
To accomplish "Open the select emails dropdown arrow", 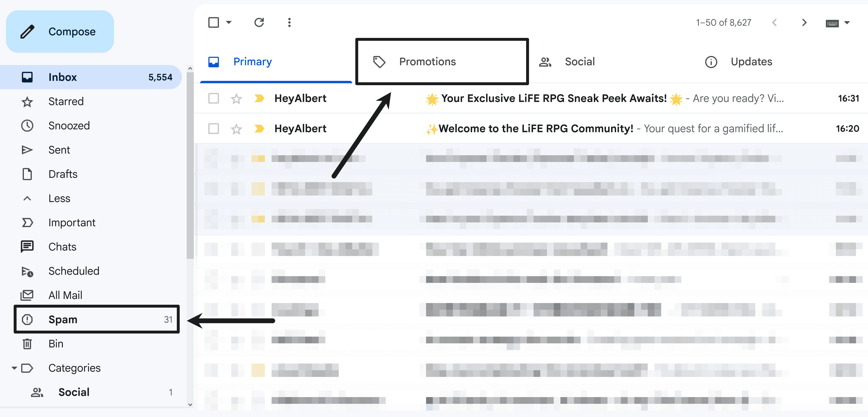I will (229, 22).
